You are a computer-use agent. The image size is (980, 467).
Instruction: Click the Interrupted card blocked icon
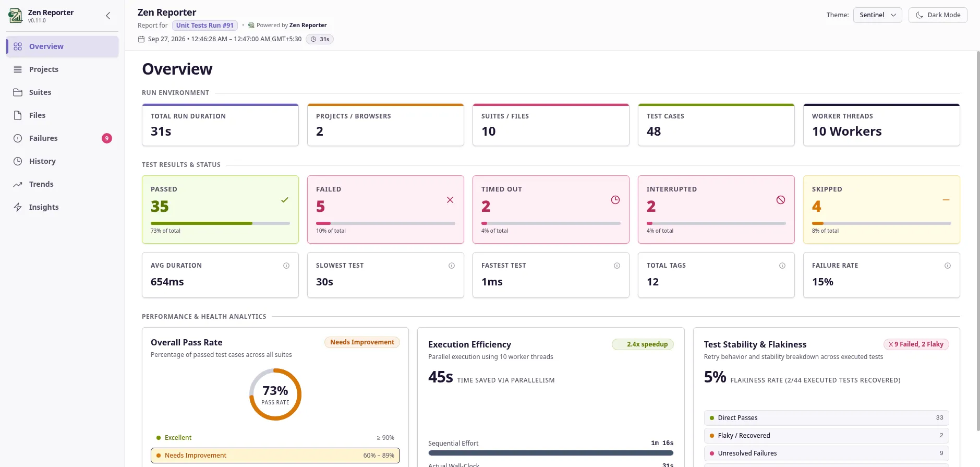[x=781, y=200]
